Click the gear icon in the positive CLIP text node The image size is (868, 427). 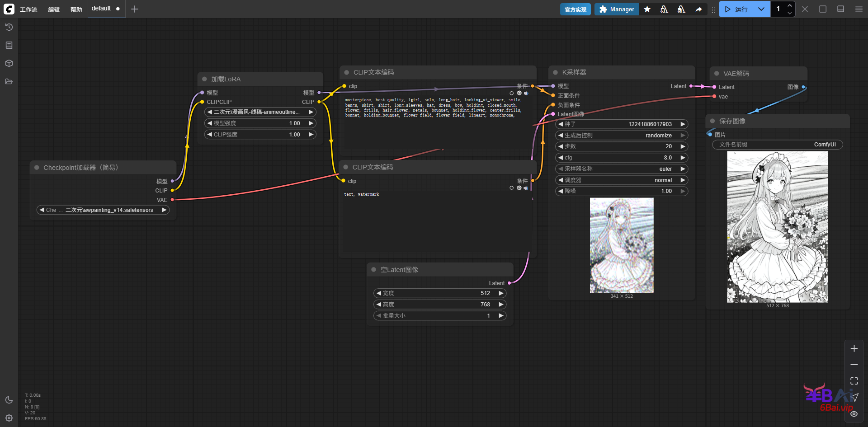pyautogui.click(x=519, y=93)
